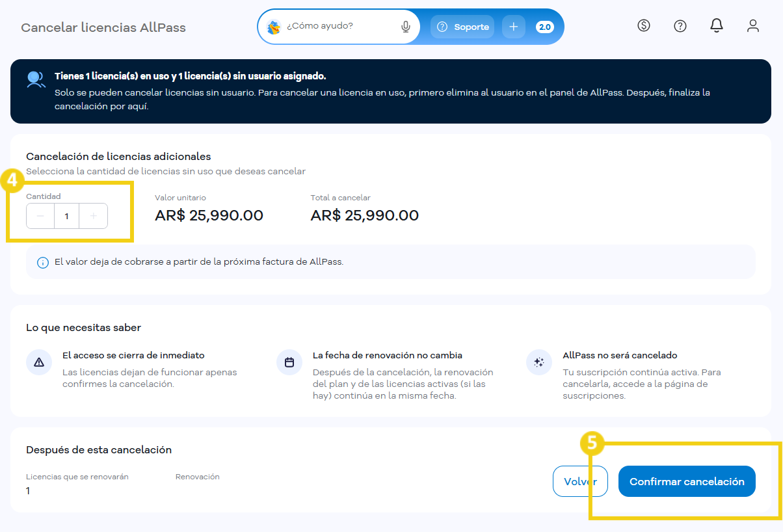Click the Valor unitario AR$ 25,990.00 amount
The height and width of the screenshot is (532, 783).
click(209, 215)
